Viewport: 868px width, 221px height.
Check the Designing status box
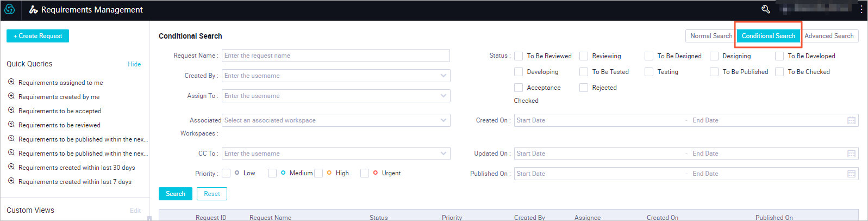click(714, 56)
